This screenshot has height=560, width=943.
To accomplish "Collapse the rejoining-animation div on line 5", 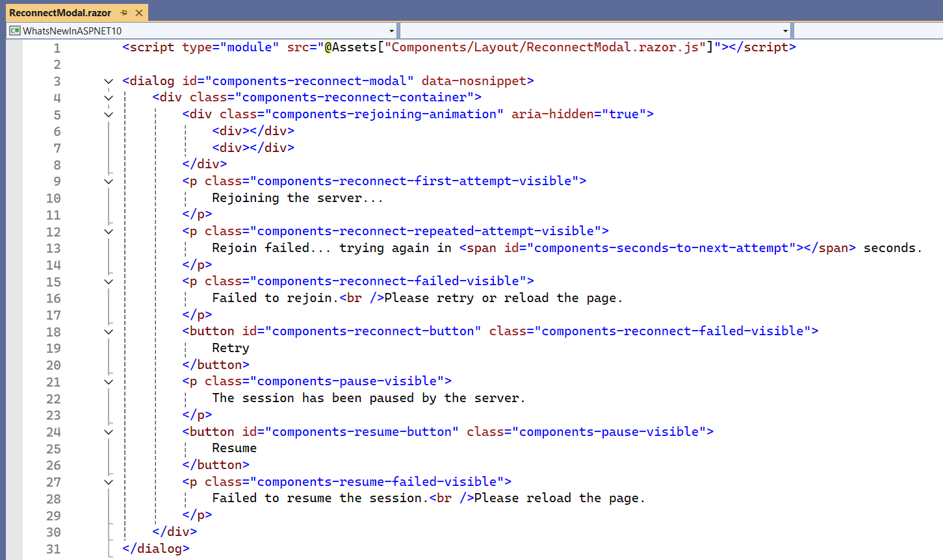I will click(x=109, y=114).
